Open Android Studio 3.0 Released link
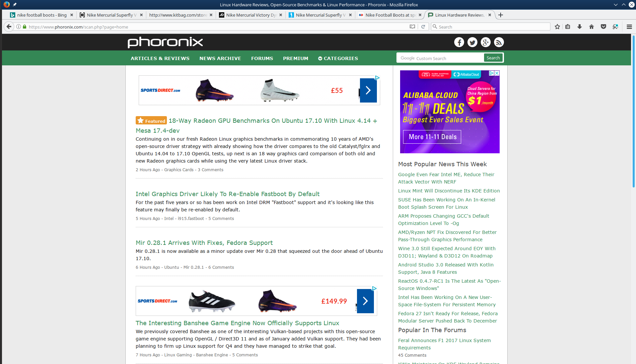The image size is (636, 364). click(x=446, y=268)
